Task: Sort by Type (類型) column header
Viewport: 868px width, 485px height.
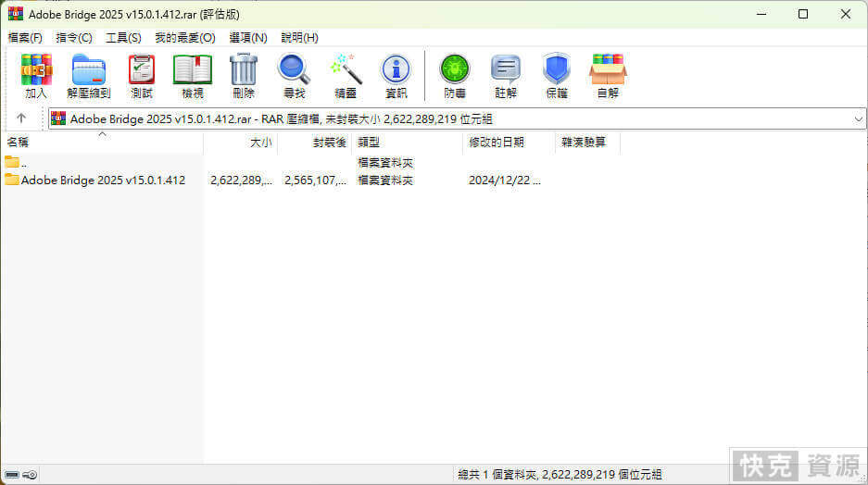Action: [407, 143]
